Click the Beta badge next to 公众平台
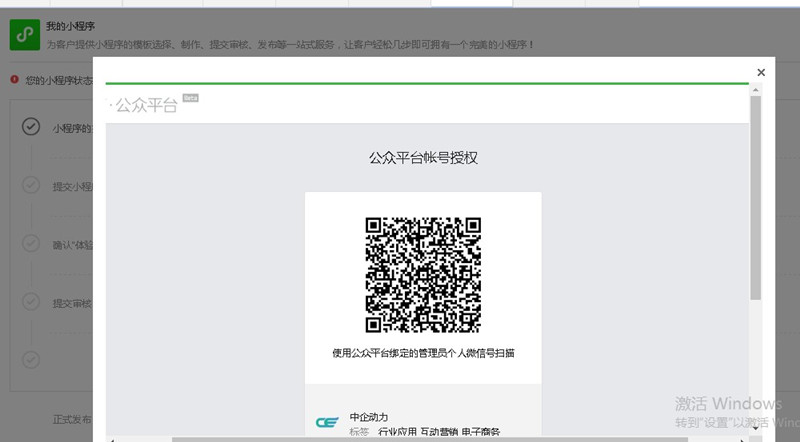Viewport: 800px width, 442px height. click(190, 98)
